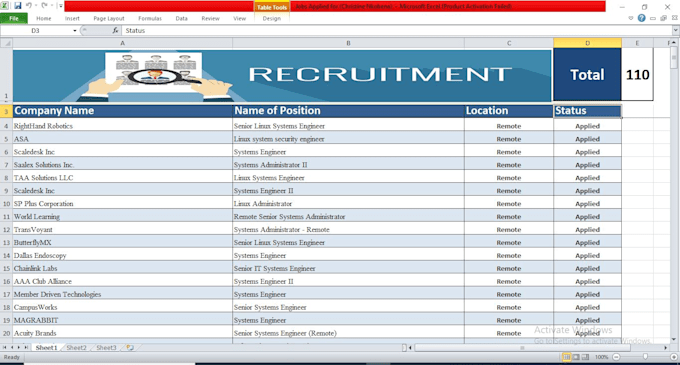680x365 pixels.
Task: Switch to the Sheet3 tab
Action: pyautogui.click(x=106, y=348)
